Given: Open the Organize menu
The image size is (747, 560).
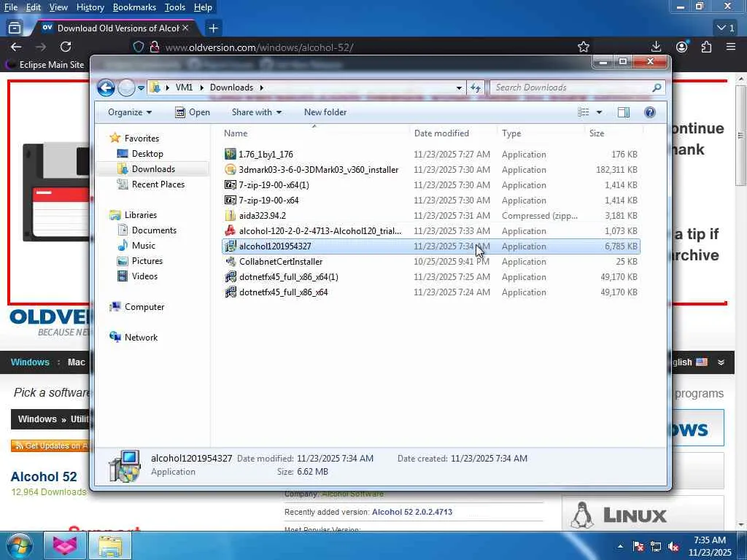Looking at the screenshot, I should (130, 112).
